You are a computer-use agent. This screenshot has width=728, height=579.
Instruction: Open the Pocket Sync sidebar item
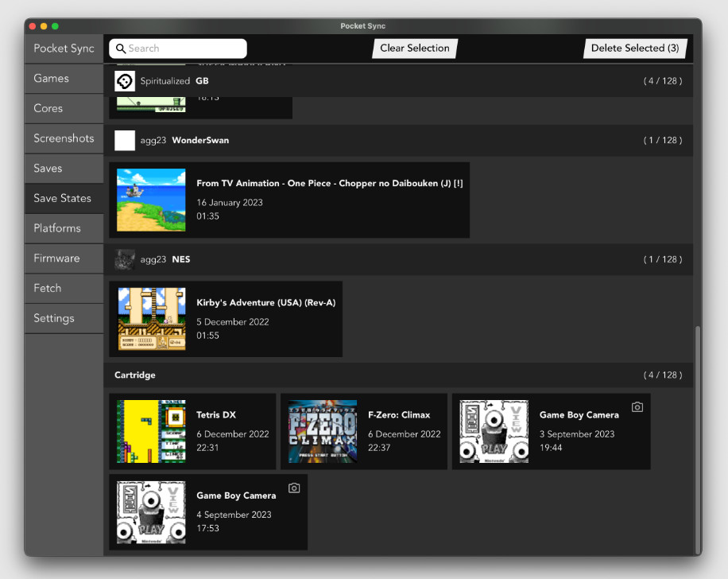(64, 49)
